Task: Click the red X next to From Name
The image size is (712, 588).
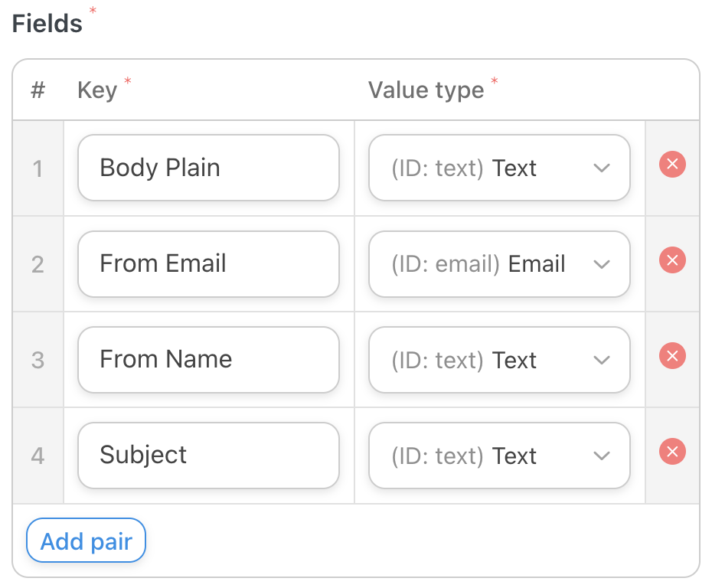Action: tap(671, 356)
